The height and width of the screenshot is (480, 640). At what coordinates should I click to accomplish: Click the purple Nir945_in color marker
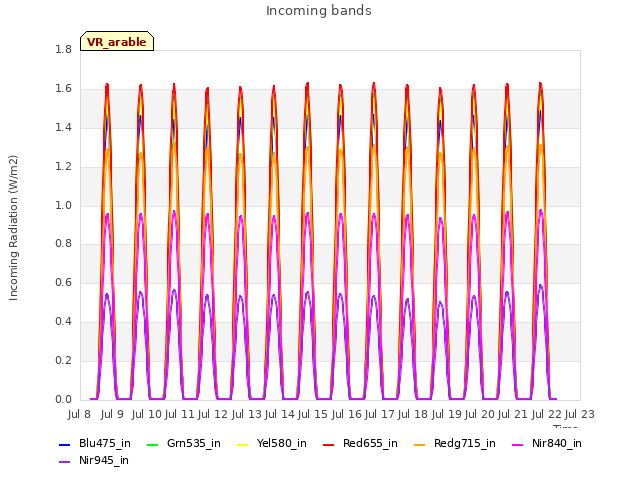coord(64,462)
